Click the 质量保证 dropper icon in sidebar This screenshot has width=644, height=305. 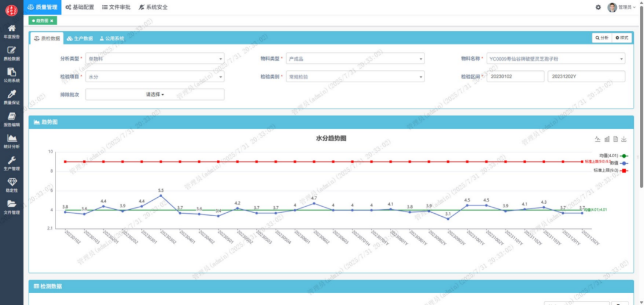(x=11, y=94)
